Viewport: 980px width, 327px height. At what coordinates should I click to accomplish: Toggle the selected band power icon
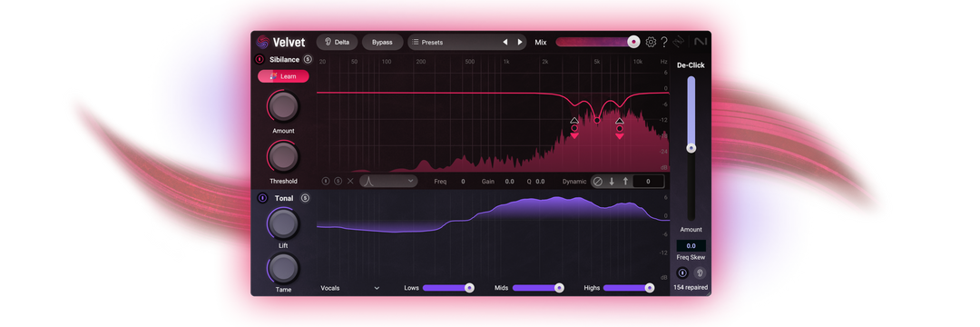[x=326, y=182]
